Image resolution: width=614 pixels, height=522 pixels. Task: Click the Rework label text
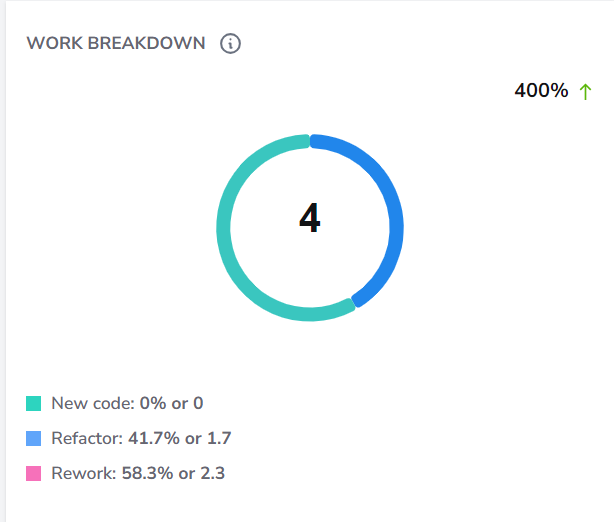(84, 473)
